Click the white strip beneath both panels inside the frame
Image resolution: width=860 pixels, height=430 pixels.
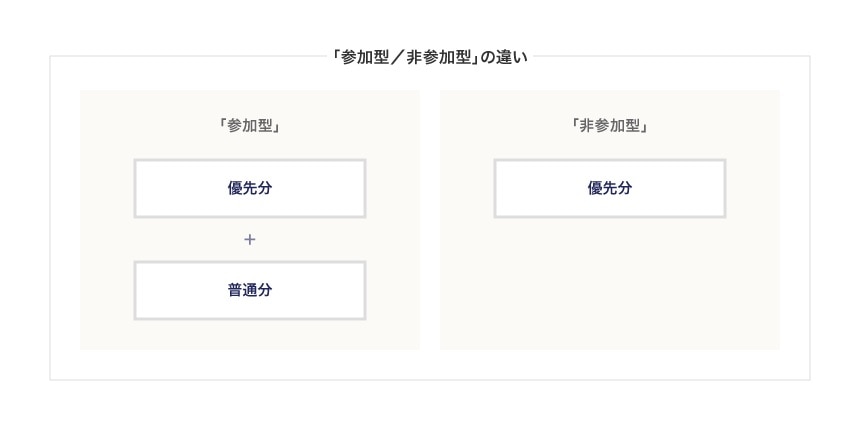430,365
